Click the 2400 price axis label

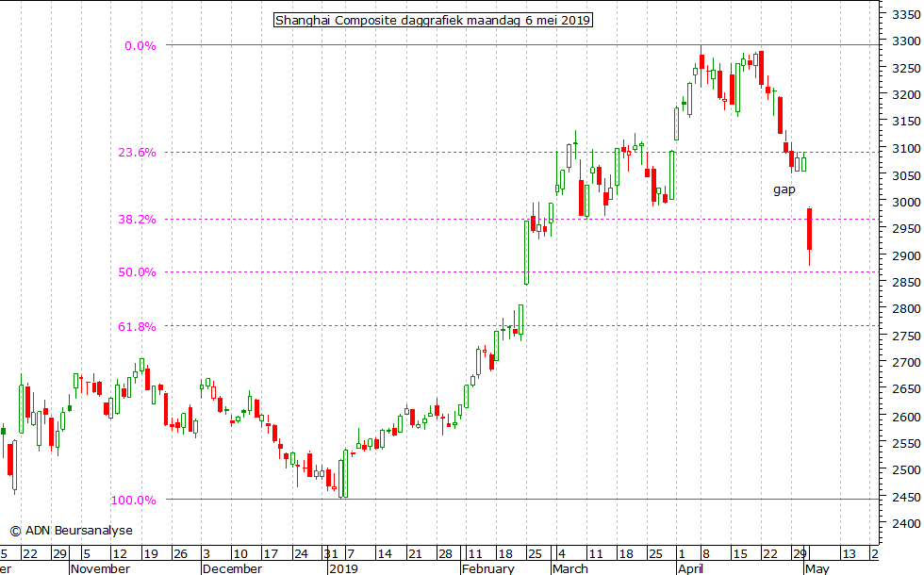(x=906, y=523)
